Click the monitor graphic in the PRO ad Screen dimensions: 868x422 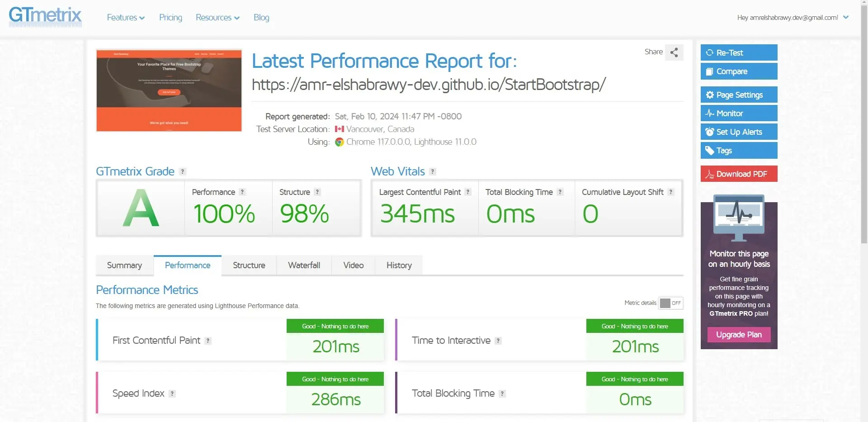coord(739,218)
